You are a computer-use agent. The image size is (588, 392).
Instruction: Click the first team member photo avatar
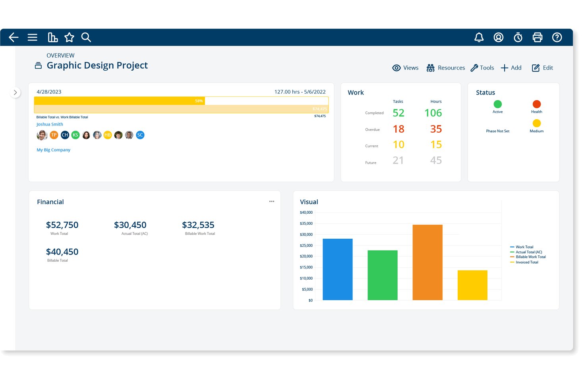[42, 135]
